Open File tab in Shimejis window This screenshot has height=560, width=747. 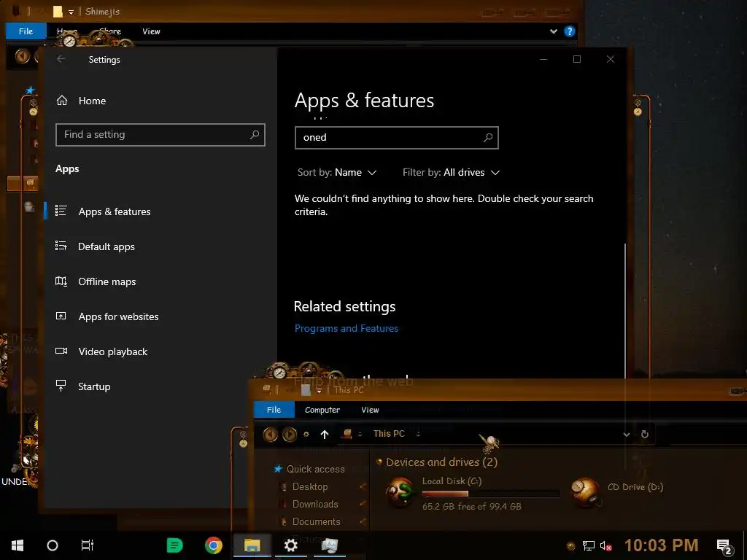[26, 31]
